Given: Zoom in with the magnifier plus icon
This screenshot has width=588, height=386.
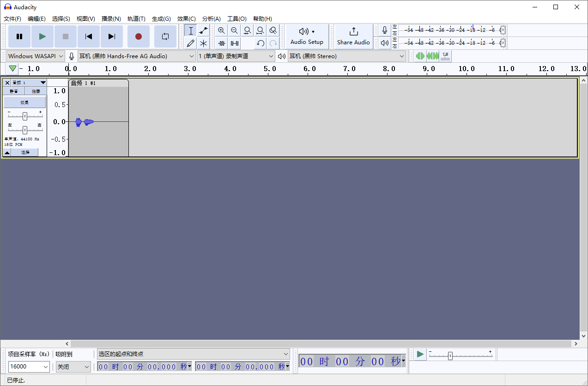Looking at the screenshot, I should 222,30.
